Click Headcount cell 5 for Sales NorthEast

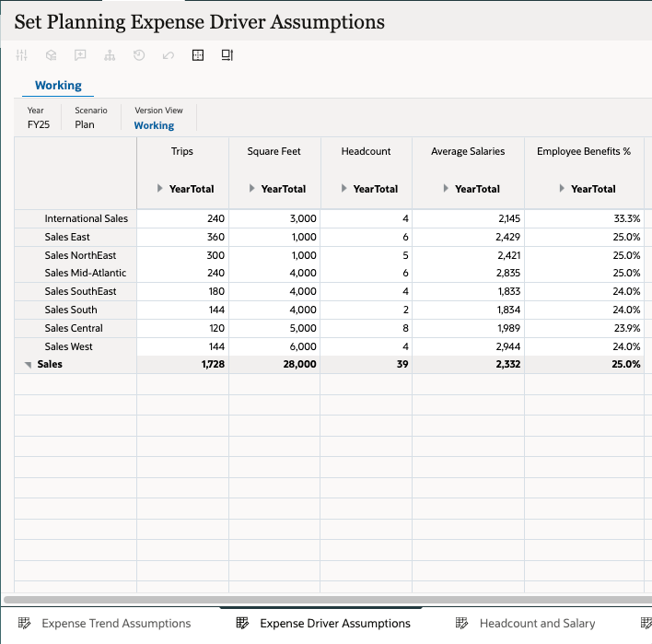click(367, 255)
